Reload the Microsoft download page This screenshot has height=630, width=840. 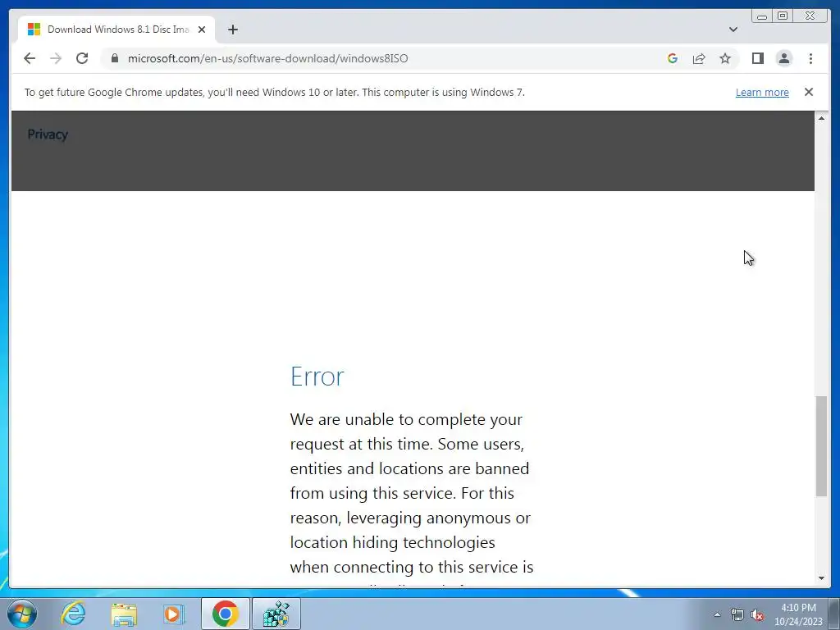pyautogui.click(x=82, y=58)
